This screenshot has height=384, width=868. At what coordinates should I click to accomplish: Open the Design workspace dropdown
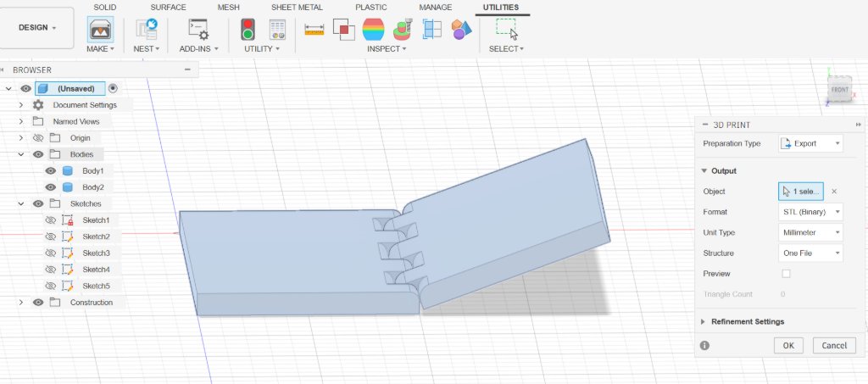(x=37, y=28)
